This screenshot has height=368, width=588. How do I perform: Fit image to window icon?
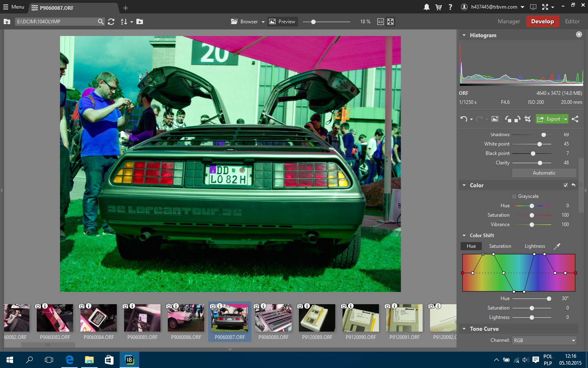pyautogui.click(x=390, y=22)
